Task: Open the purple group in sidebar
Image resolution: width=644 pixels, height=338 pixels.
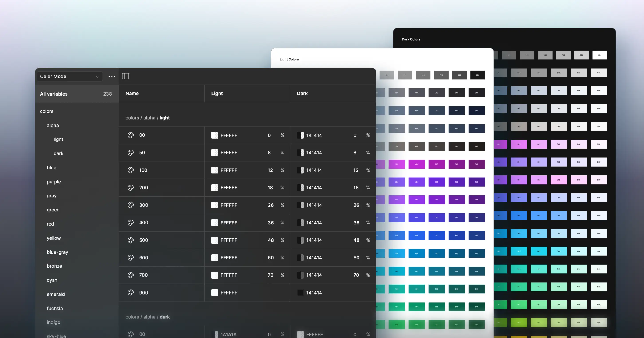Action: 54,182
